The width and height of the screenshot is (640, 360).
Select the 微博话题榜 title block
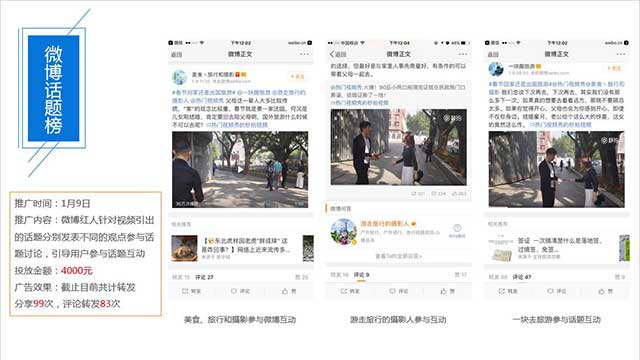pyautogui.click(x=53, y=88)
